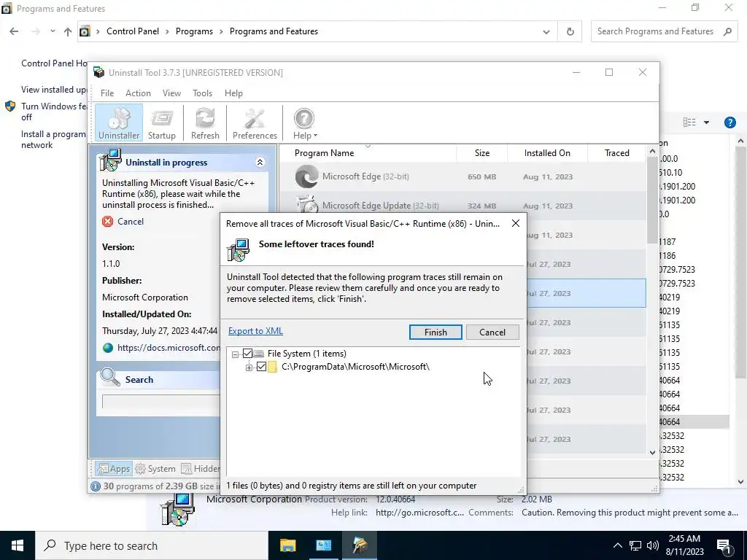
Task: Open the Startup toolbar icon
Action: tap(161, 122)
